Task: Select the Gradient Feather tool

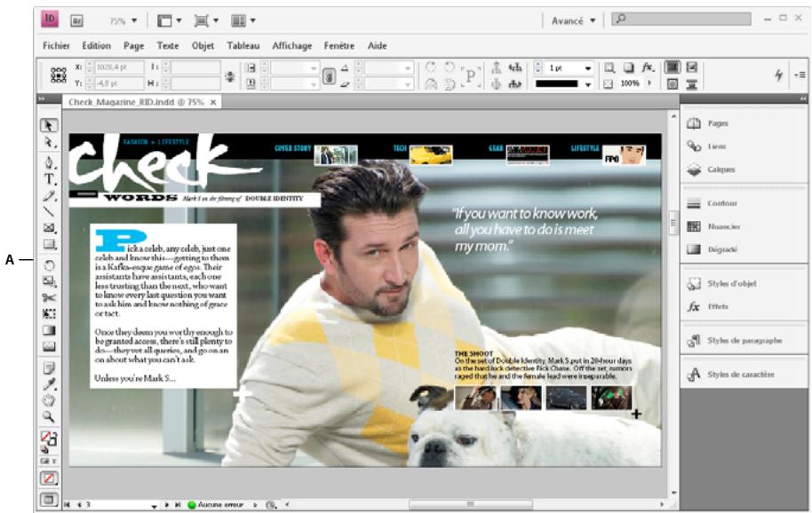Action: 49,346
